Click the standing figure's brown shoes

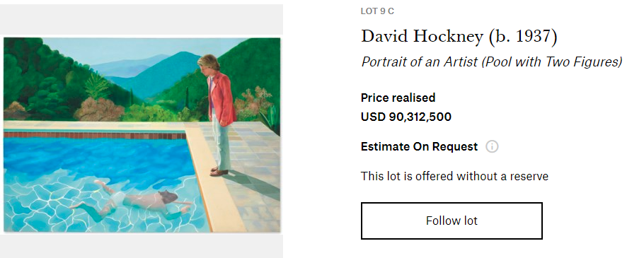tap(219, 171)
